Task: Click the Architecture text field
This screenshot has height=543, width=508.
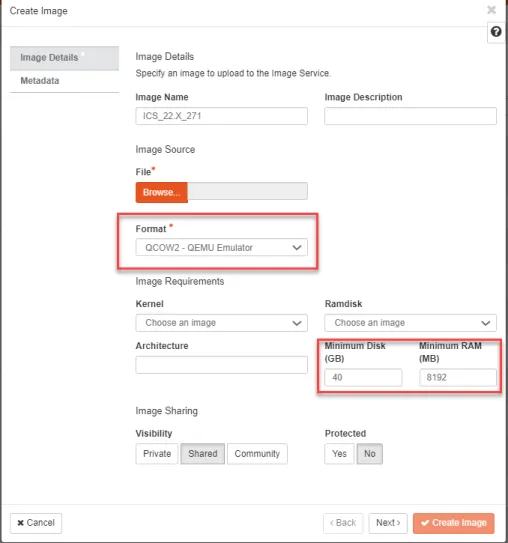Action: 221,365
